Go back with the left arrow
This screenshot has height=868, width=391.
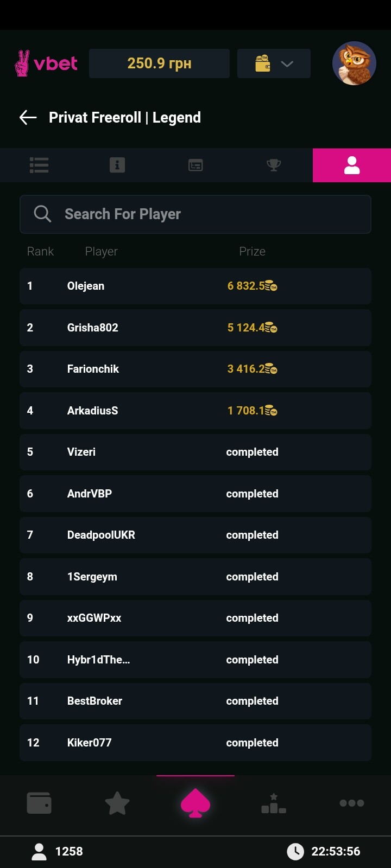coord(28,117)
